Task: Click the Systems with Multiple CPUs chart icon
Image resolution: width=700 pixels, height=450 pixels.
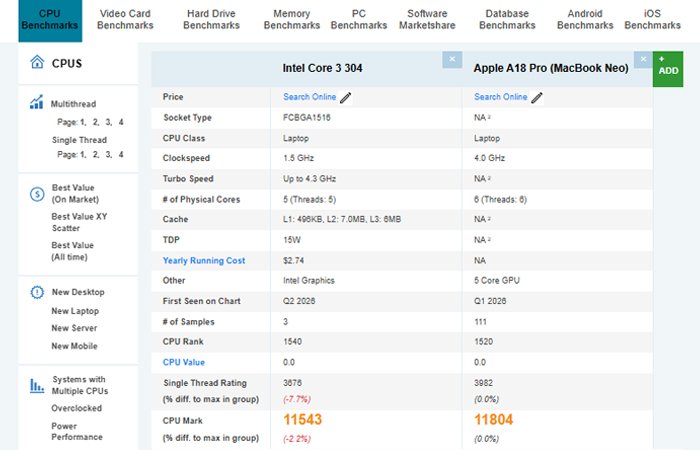Action: coord(37,386)
